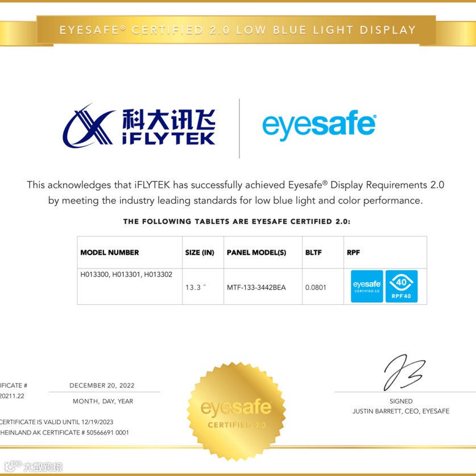Click the MONTH, DAY, YEAR label
This screenshot has height=476, width=476.
pyautogui.click(x=103, y=402)
